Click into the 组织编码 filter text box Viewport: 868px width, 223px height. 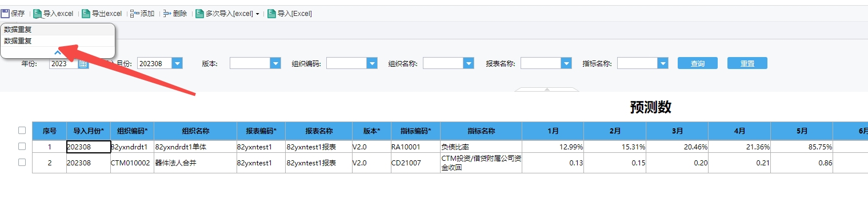click(346, 63)
